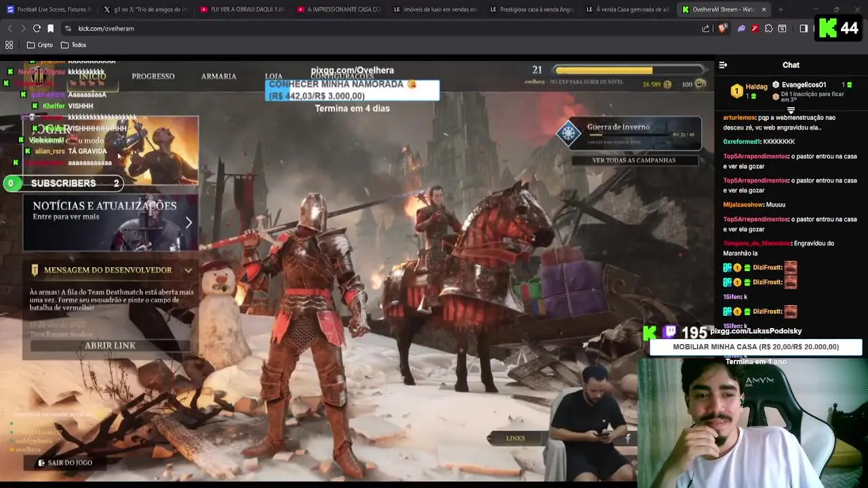Image resolution: width=868 pixels, height=488 pixels.
Task: Open a new browser tab
Action: coord(781,9)
